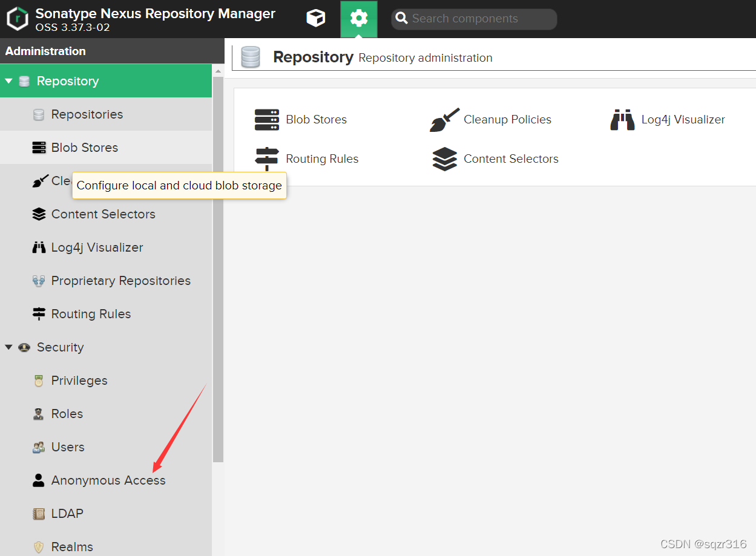Click the sidebar vertical scrollbar thumb

[219, 269]
